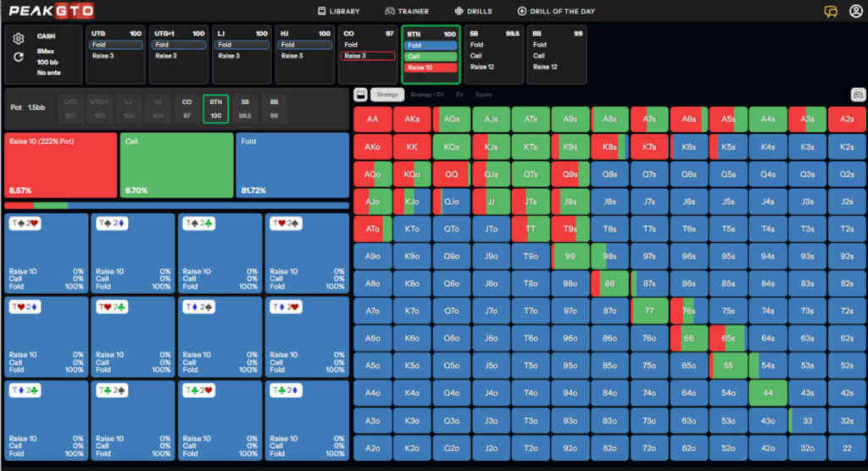Open the Trainer menu

407,11
